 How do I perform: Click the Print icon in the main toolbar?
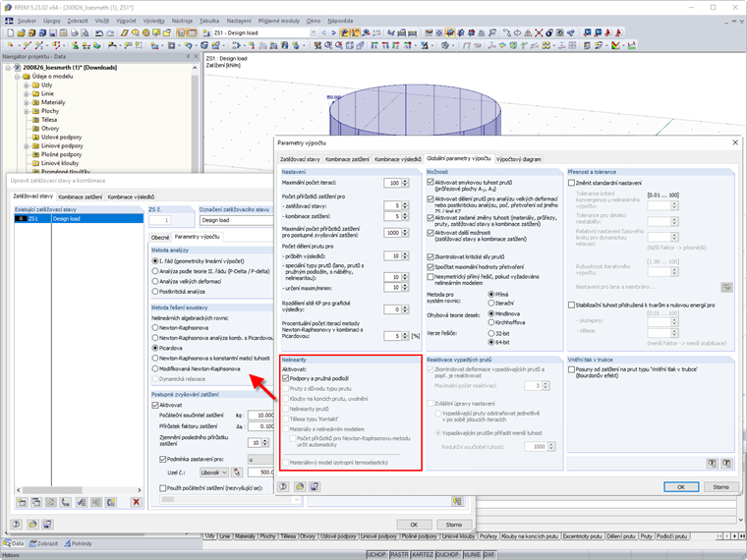click(x=75, y=32)
